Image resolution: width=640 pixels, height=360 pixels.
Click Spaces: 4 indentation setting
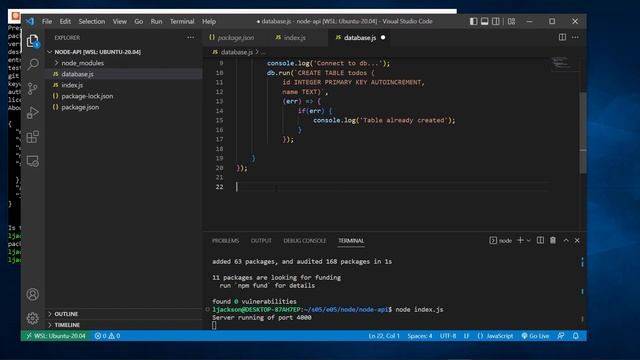click(x=420, y=336)
